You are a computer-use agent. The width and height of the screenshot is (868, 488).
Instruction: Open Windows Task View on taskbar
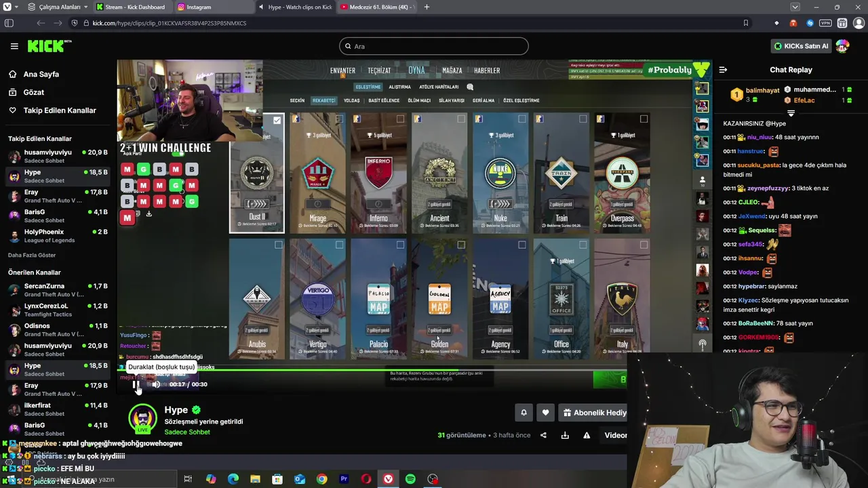coord(188,479)
